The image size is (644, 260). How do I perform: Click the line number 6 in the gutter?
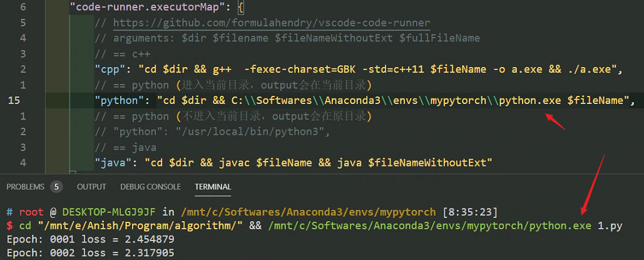tap(23, 7)
